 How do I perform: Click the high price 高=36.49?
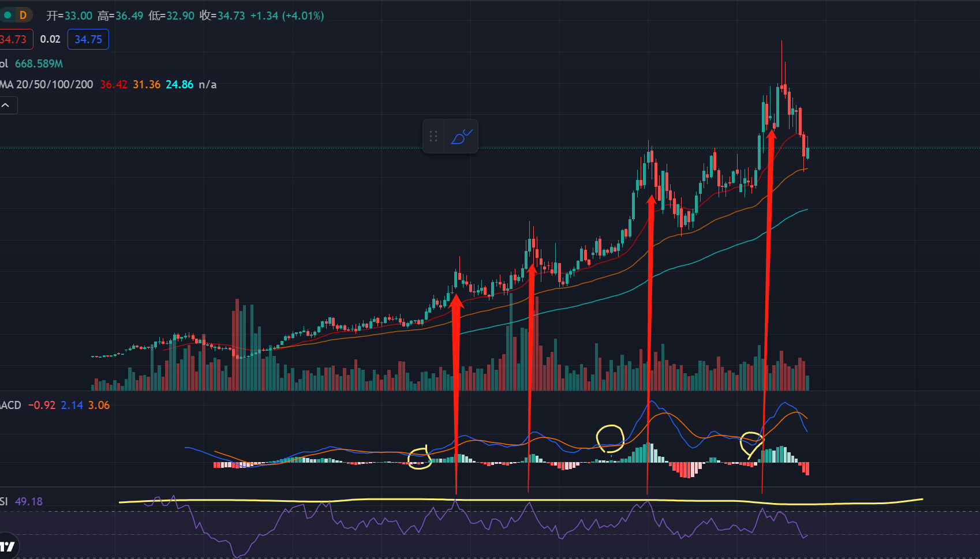coord(120,16)
